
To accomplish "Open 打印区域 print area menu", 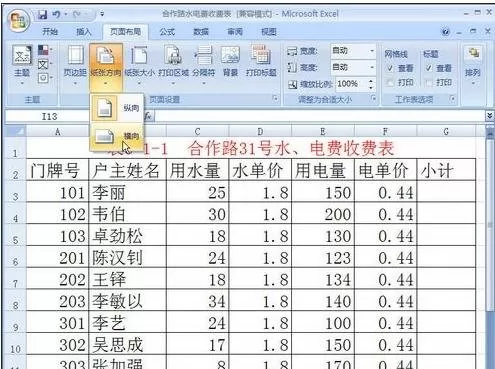I will tap(173, 65).
